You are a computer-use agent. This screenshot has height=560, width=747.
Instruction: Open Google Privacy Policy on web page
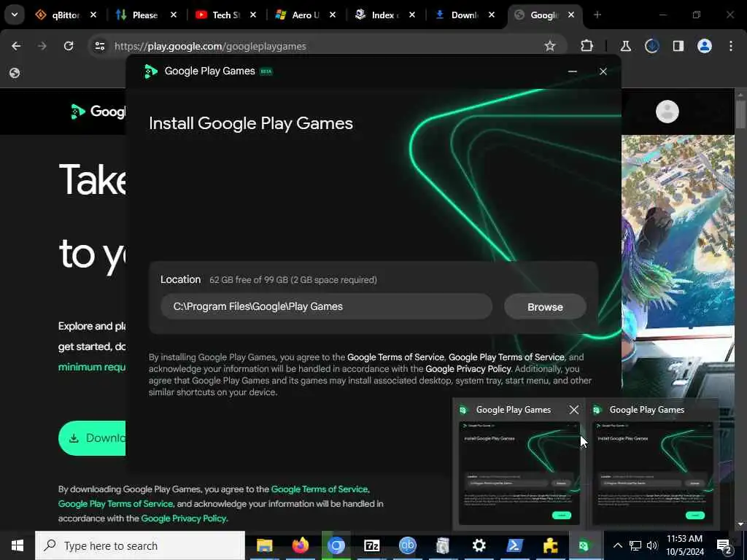(183, 518)
